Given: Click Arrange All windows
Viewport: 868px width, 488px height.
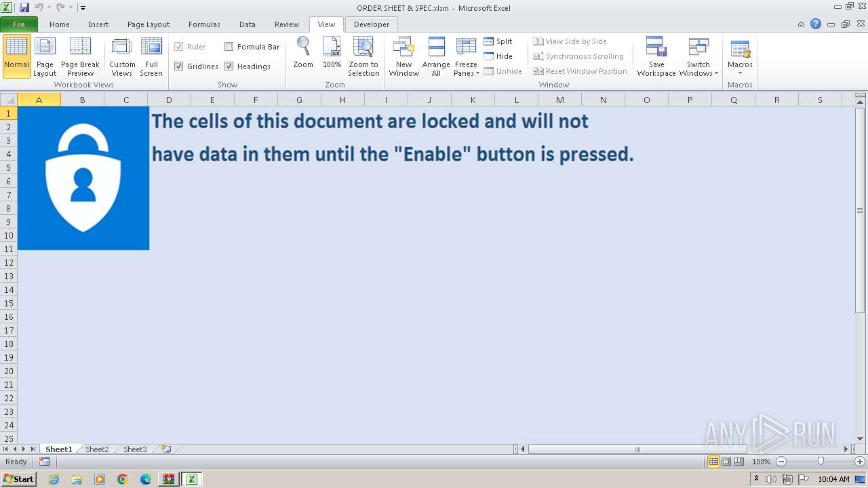Looking at the screenshot, I should [x=436, y=56].
